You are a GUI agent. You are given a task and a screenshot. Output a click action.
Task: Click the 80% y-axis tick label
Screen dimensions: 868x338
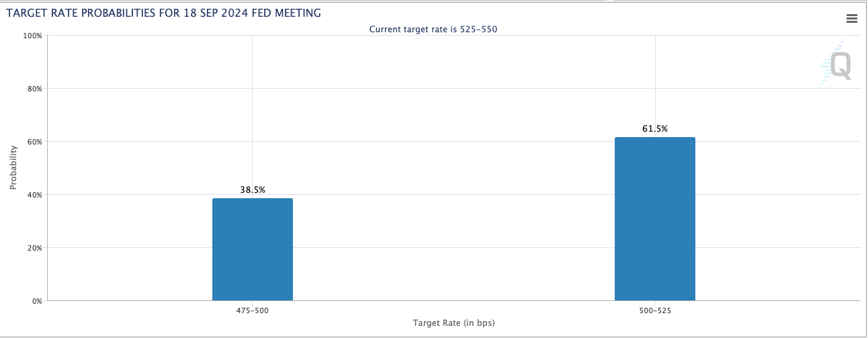coord(34,89)
